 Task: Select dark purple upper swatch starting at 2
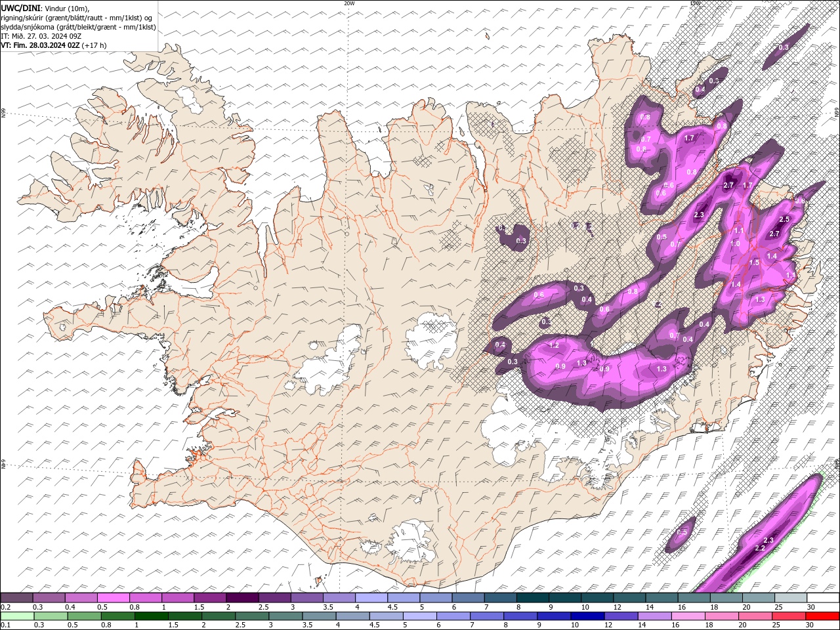coord(241,598)
